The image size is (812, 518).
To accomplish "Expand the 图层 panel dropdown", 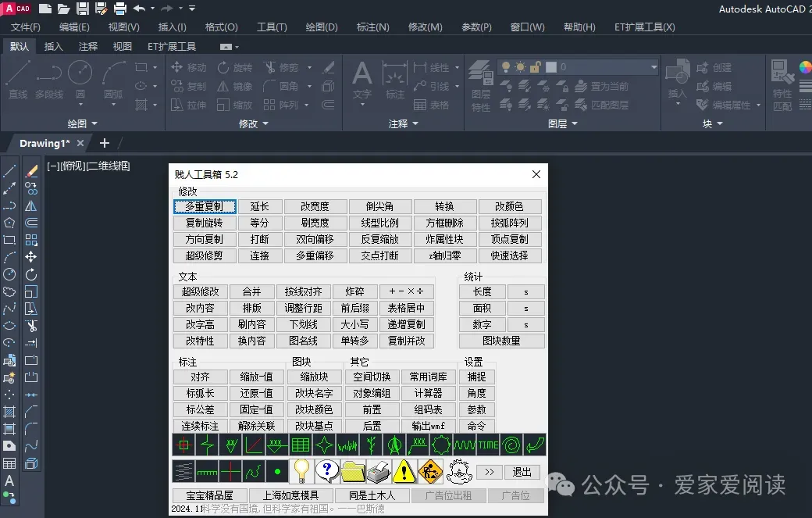I will pyautogui.click(x=562, y=123).
